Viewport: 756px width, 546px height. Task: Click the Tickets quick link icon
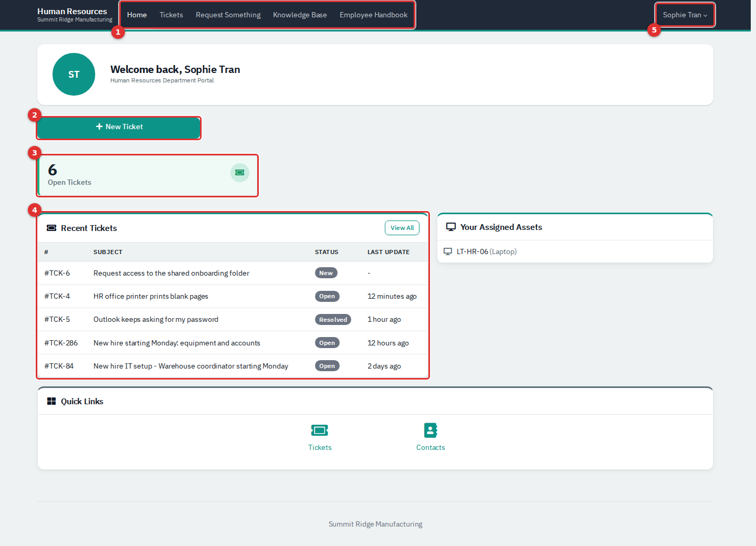[320, 430]
